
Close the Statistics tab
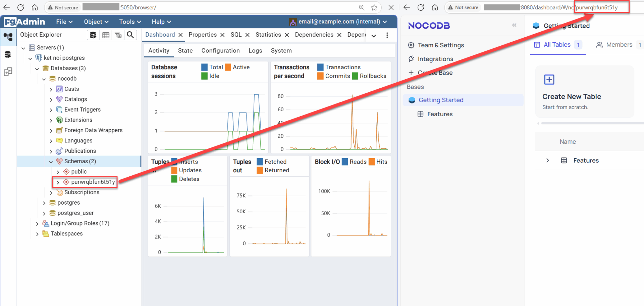tap(287, 35)
